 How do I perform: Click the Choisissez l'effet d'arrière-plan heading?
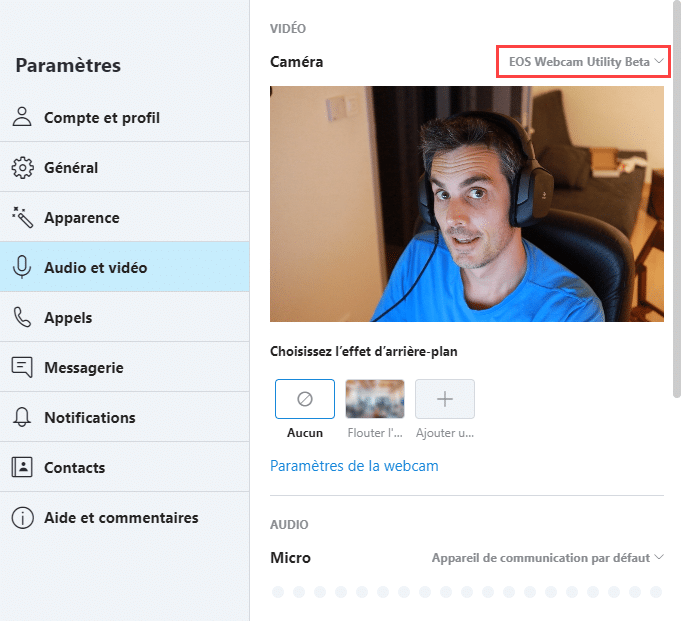click(x=364, y=351)
